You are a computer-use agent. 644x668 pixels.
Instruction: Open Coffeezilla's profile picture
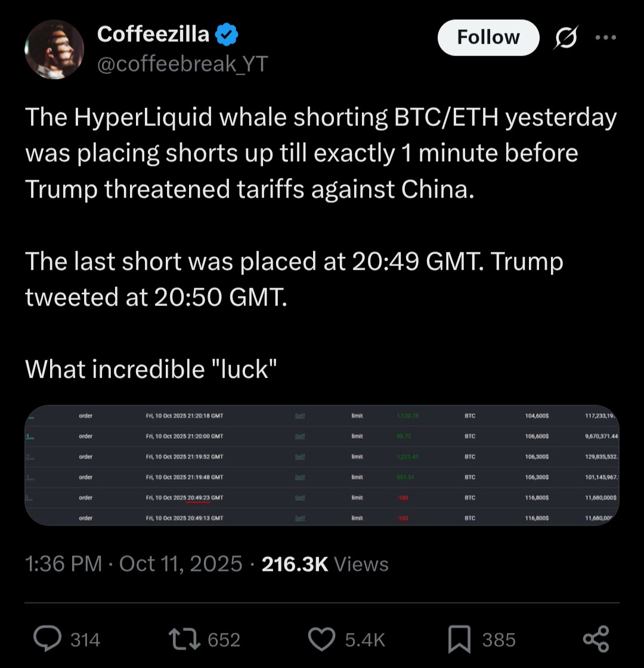[54, 50]
